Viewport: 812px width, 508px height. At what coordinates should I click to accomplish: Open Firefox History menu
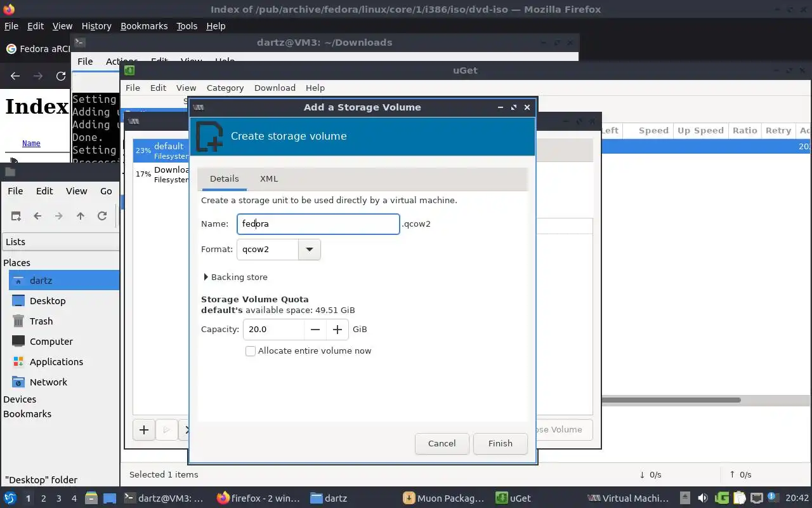96,26
